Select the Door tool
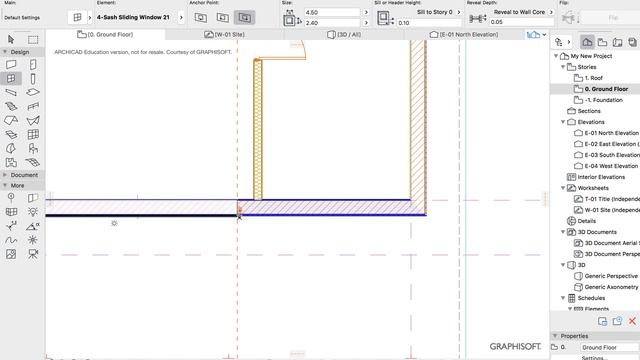 33,64
